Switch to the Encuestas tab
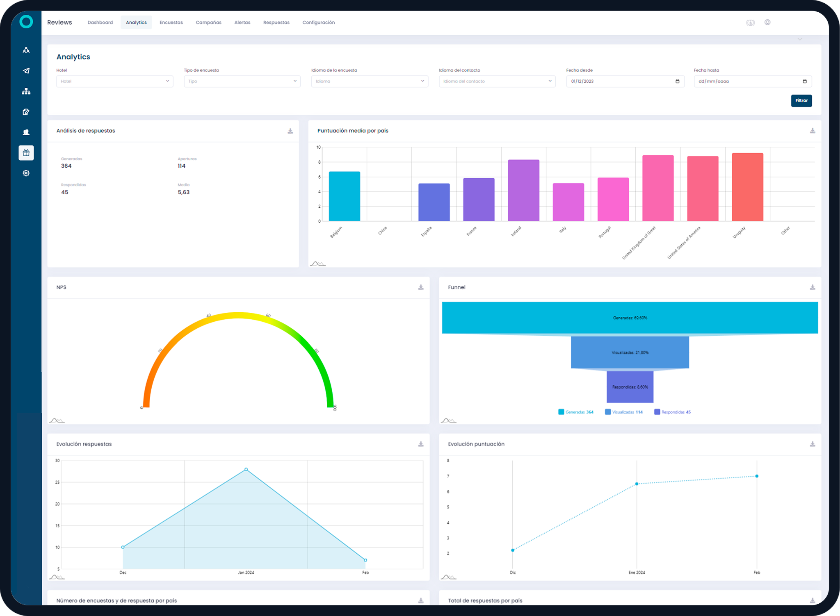 171,23
